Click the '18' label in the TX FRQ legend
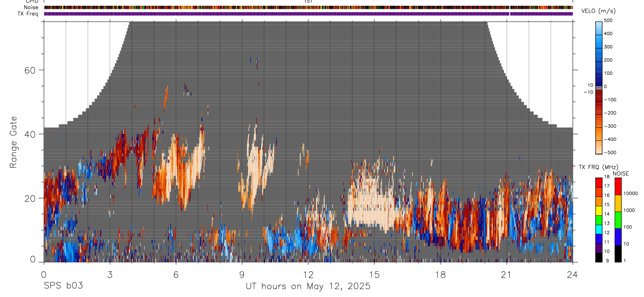The height and width of the screenshot is (297, 644). (x=607, y=177)
